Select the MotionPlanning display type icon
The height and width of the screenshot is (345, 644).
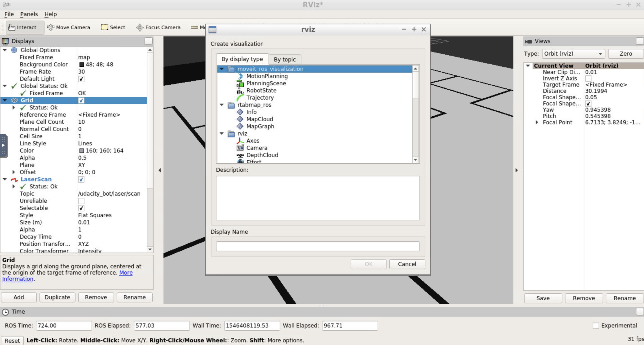(240, 76)
